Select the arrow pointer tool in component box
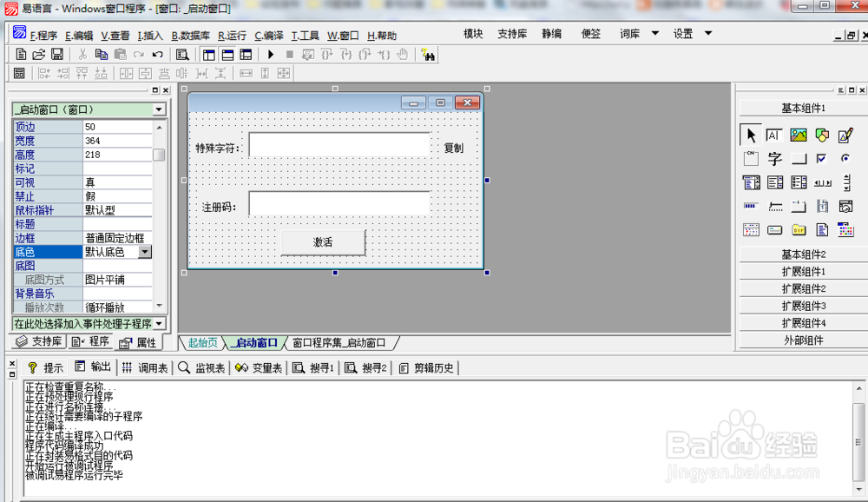 [x=751, y=135]
